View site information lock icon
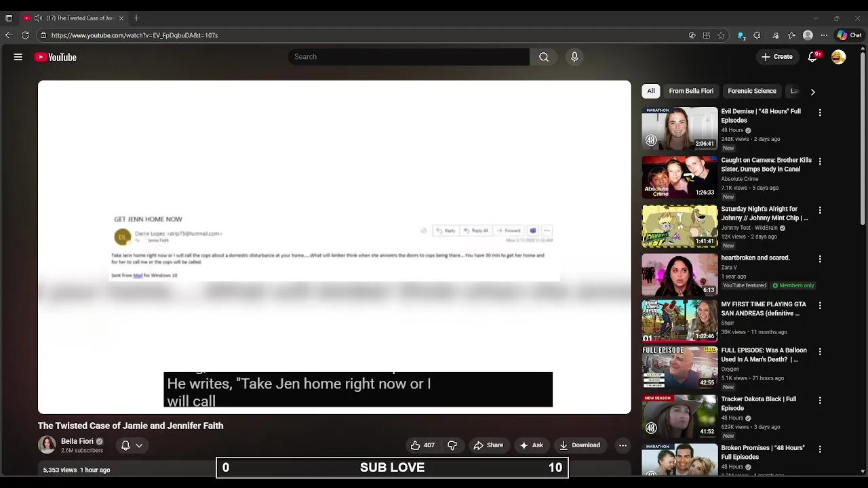 coord(43,35)
